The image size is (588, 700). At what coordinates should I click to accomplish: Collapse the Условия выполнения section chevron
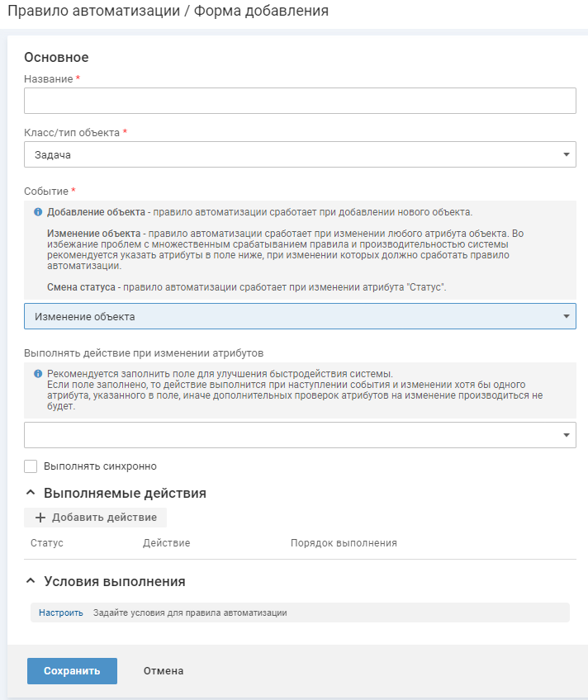click(31, 581)
